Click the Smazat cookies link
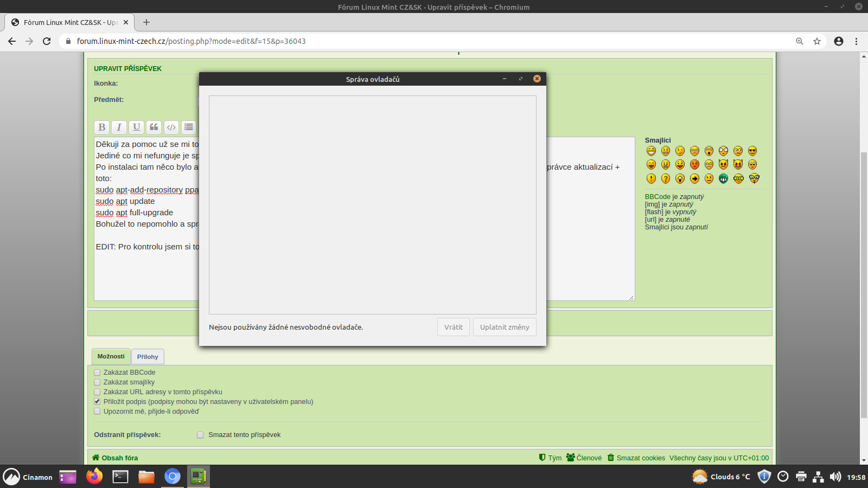 pos(640,458)
